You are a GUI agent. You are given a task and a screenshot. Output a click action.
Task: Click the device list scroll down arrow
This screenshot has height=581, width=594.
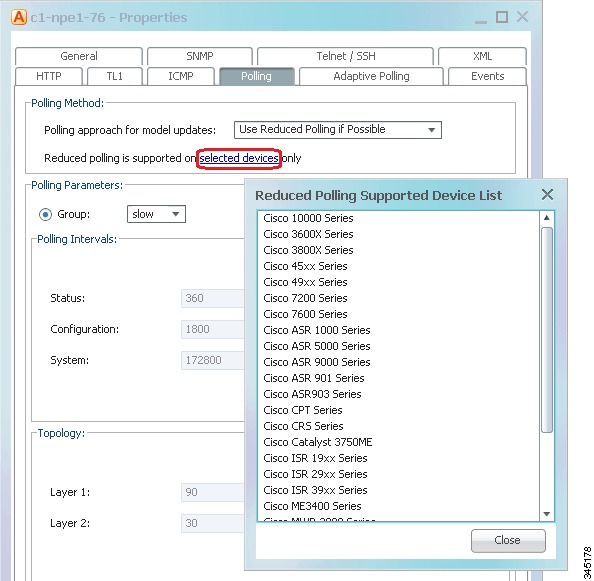pyautogui.click(x=546, y=514)
